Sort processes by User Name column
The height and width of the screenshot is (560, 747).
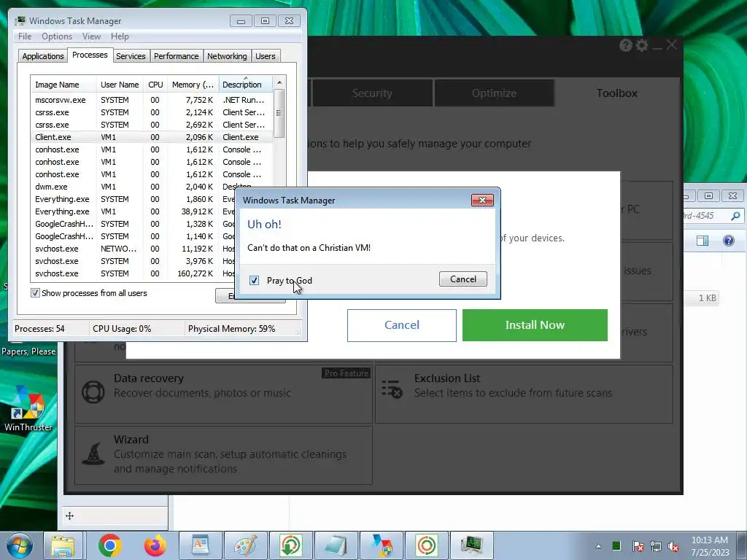click(x=120, y=85)
